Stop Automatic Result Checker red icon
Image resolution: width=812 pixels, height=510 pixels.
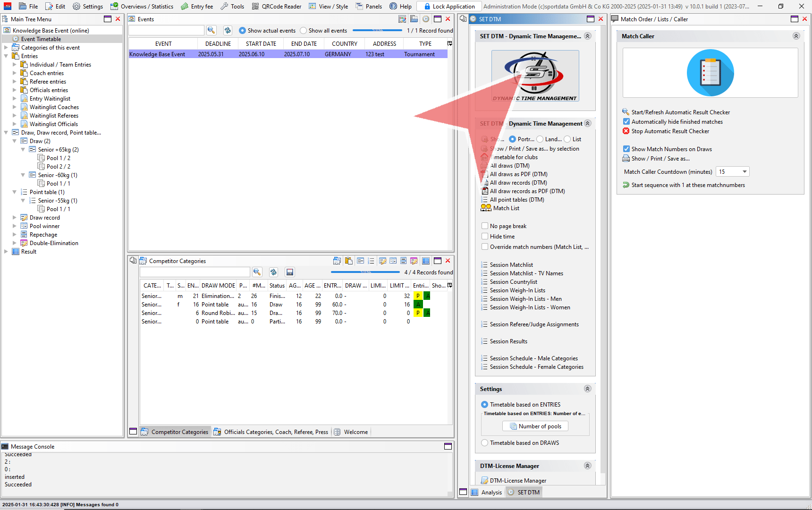tap(626, 131)
